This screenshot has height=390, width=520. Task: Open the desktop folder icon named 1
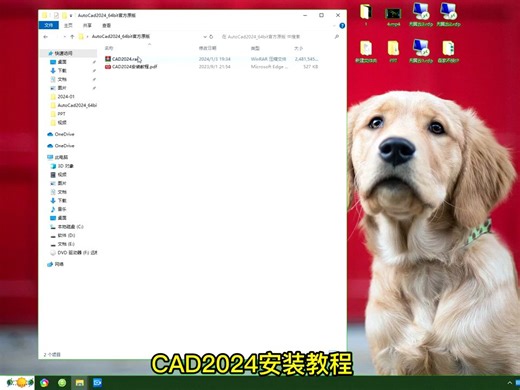[x=366, y=14]
